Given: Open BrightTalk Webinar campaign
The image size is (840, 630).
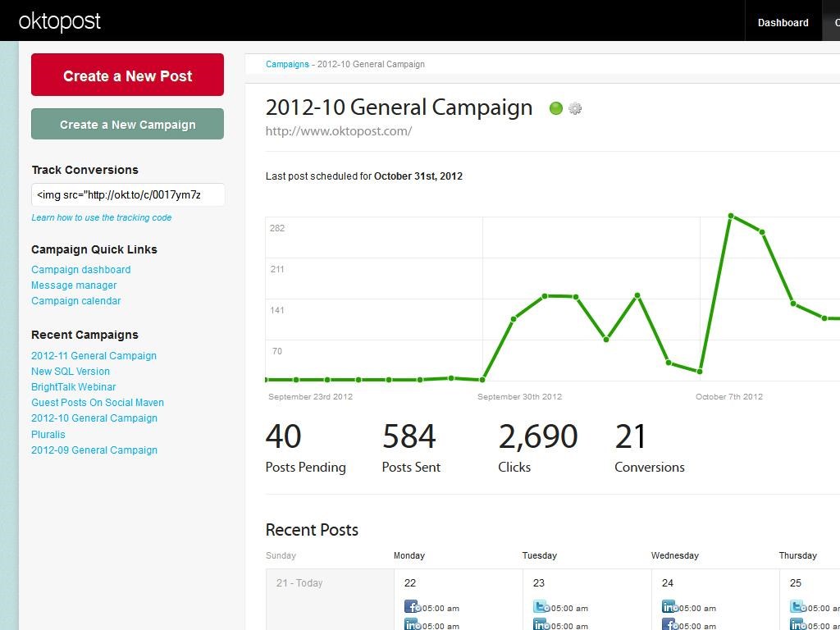Looking at the screenshot, I should click(73, 387).
